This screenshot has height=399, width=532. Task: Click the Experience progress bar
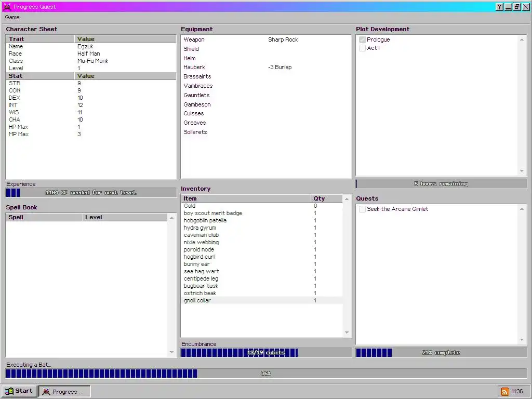coord(91,193)
